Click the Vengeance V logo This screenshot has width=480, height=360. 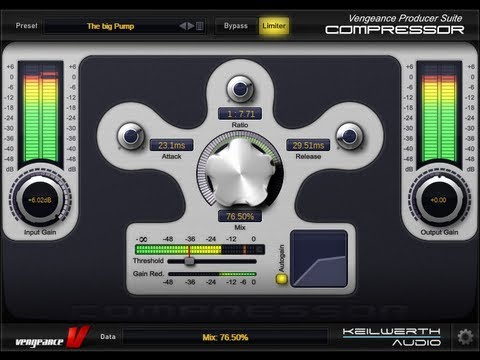click(x=52, y=337)
